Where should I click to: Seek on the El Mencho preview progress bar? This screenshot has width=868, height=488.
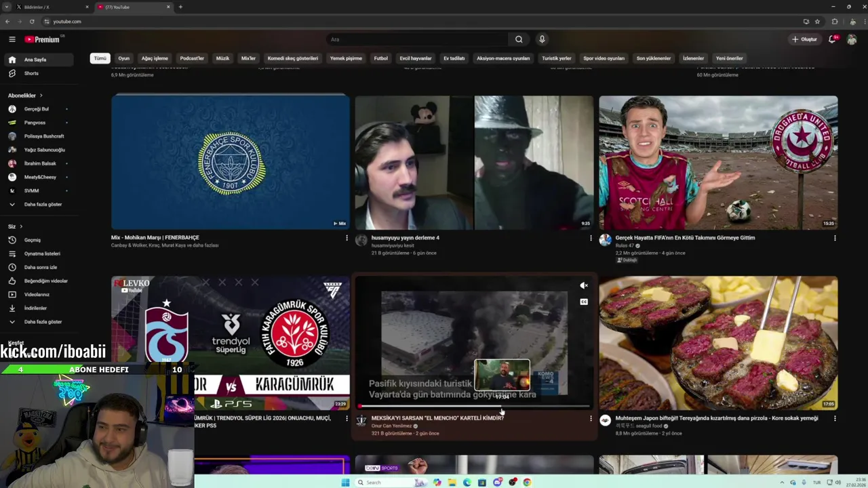tap(474, 407)
